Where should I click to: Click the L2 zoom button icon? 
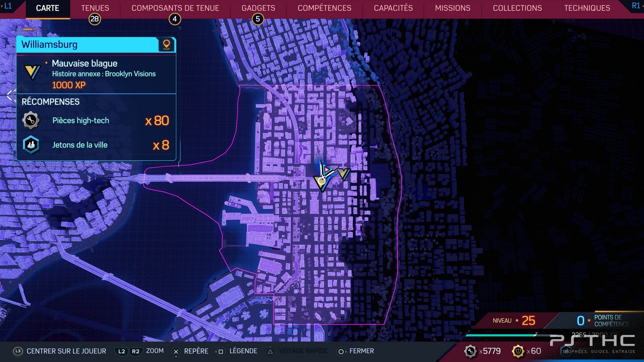[x=121, y=351]
